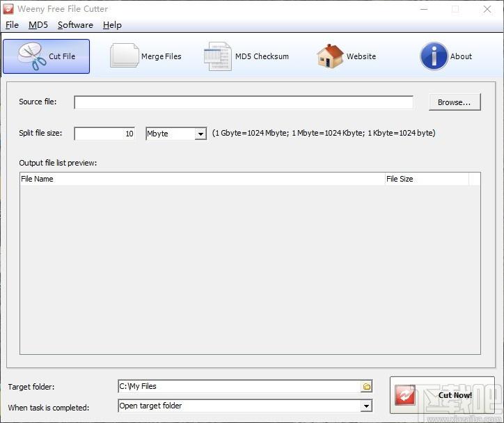Click the Weeny app icon in title bar
The image size is (504, 423).
click(x=8, y=9)
